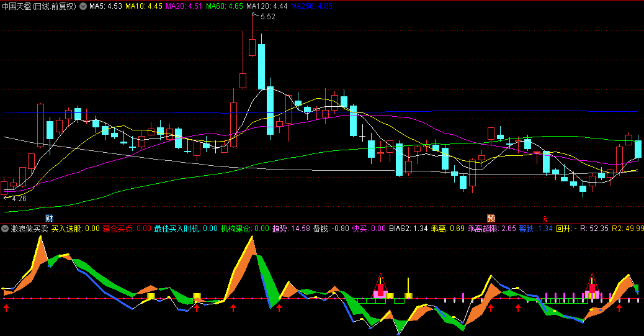Click the 预 forecast marker icon
Viewport: 644px width, 336px height.
point(491,219)
